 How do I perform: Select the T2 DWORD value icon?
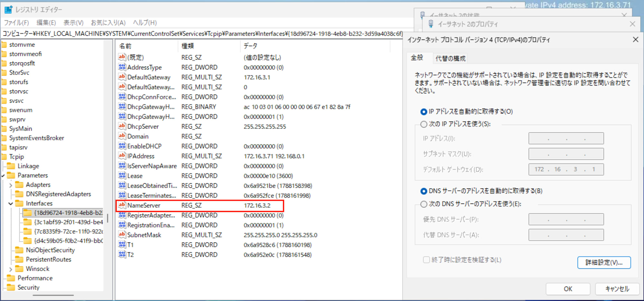122,254
